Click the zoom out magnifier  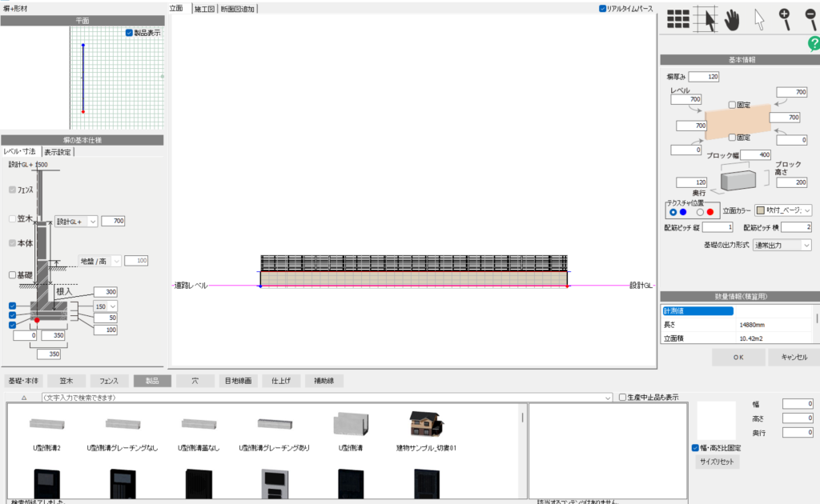pyautogui.click(x=812, y=20)
